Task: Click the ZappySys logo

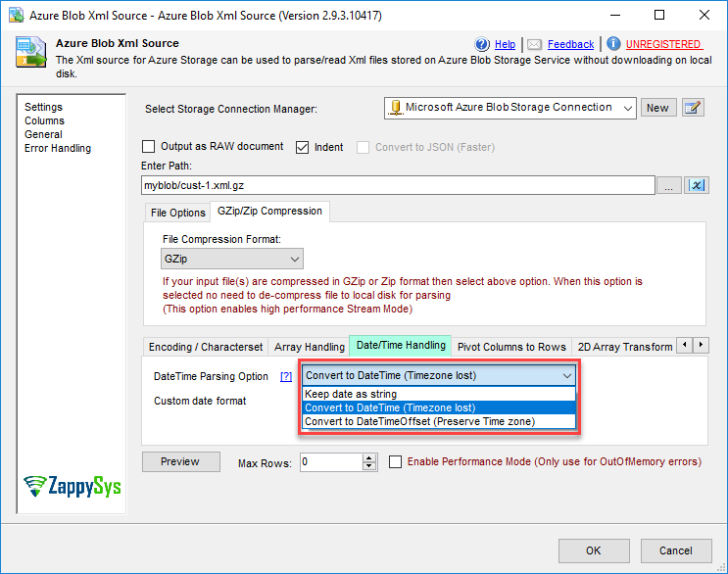Action: click(72, 486)
